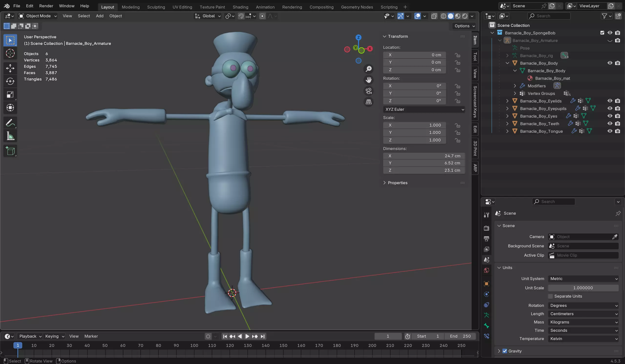Click the Scale X value field
The height and width of the screenshot is (364, 625).
pyautogui.click(x=414, y=125)
